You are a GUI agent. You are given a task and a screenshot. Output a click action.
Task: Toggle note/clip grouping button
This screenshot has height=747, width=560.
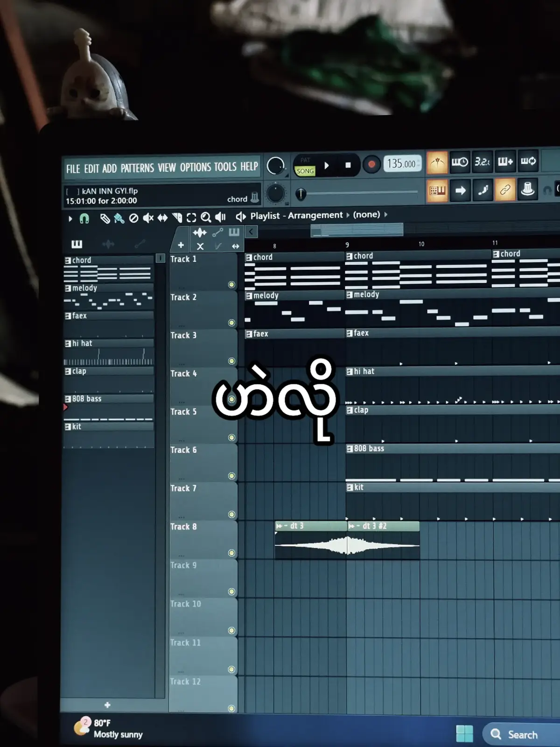[x=483, y=190]
